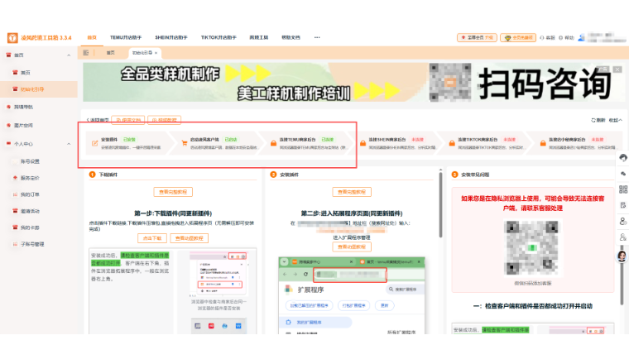Select 初始化引导 in the sidebar
The width and height of the screenshot is (629, 364).
pos(32,89)
